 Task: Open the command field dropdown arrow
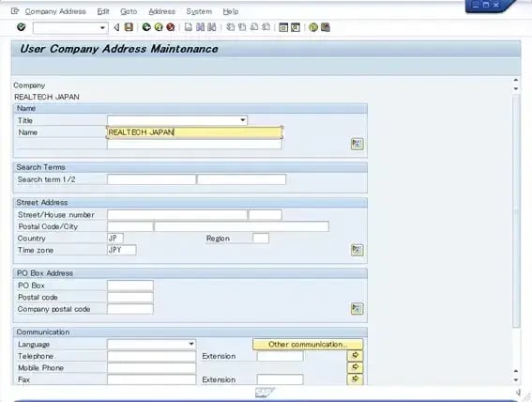102,28
